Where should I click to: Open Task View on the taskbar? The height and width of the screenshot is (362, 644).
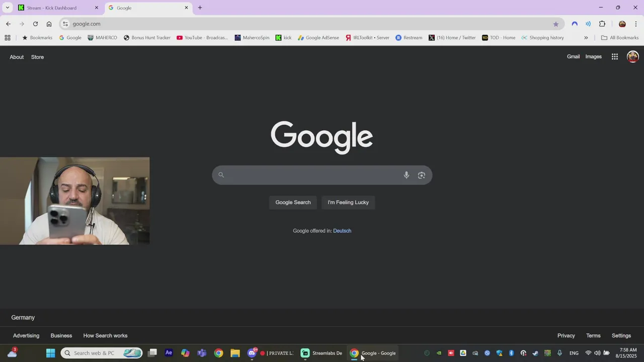click(152, 353)
